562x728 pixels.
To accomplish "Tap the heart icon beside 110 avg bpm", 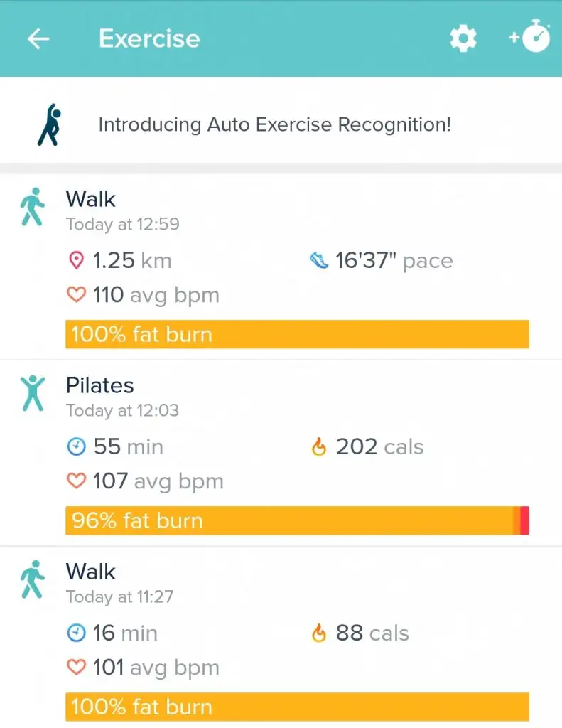I will [76, 295].
